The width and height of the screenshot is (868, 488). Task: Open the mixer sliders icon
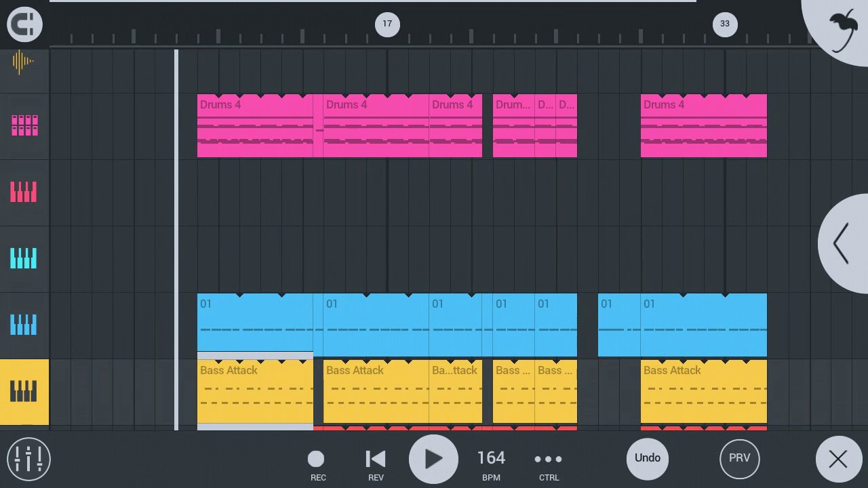28,459
